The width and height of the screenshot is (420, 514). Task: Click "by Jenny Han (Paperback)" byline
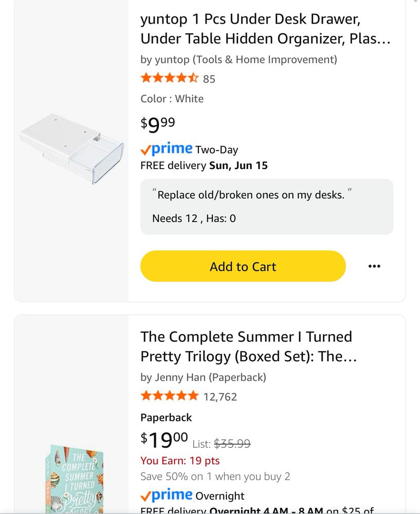tap(203, 378)
